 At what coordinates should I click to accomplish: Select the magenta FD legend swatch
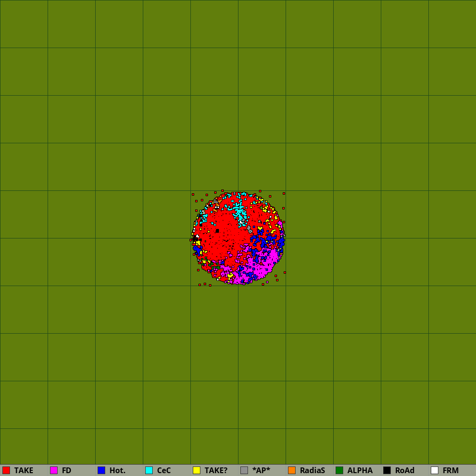click(x=54, y=470)
